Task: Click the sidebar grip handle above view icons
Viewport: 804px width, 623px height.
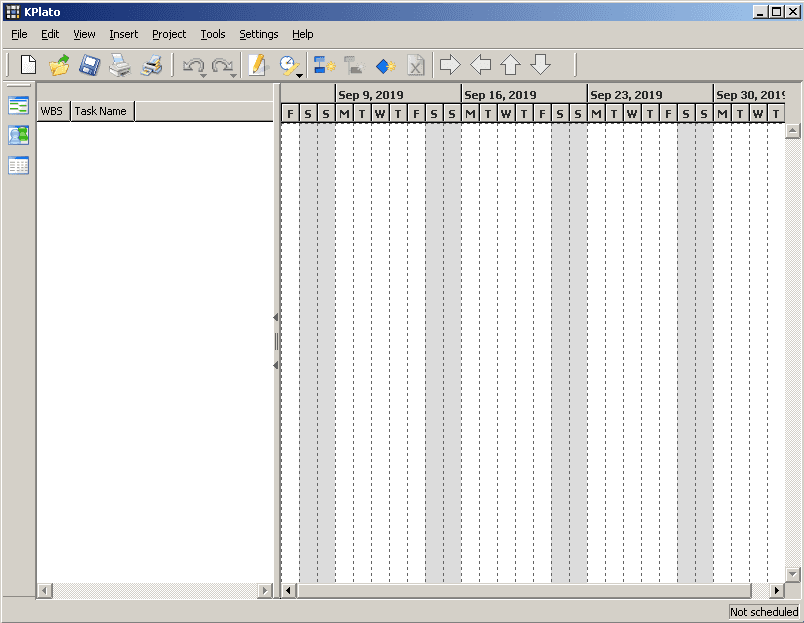Action: [19, 86]
